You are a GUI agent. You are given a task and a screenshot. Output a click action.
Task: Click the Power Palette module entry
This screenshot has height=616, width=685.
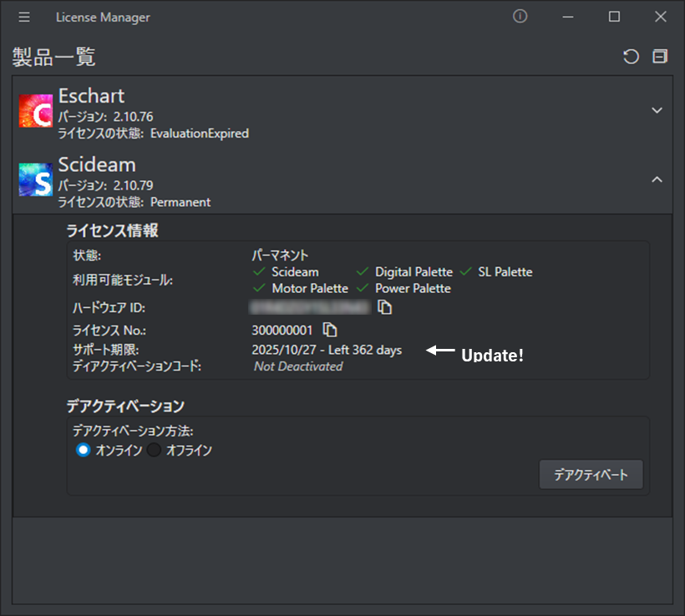point(403,289)
